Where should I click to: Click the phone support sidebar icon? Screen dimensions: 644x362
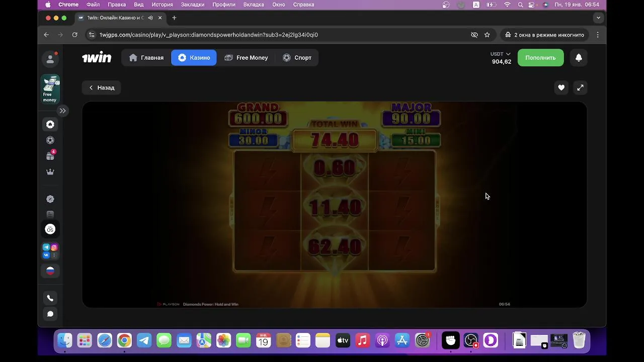50,298
